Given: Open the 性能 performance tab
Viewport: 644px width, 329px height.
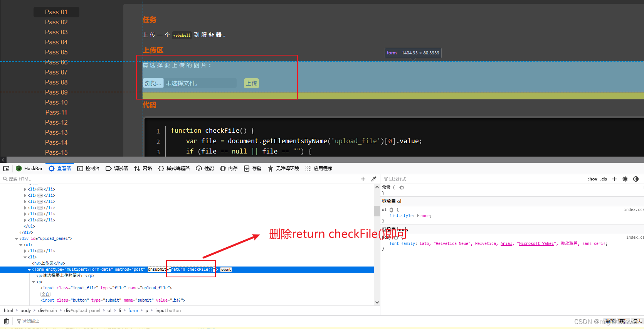Looking at the screenshot, I should [205, 169].
